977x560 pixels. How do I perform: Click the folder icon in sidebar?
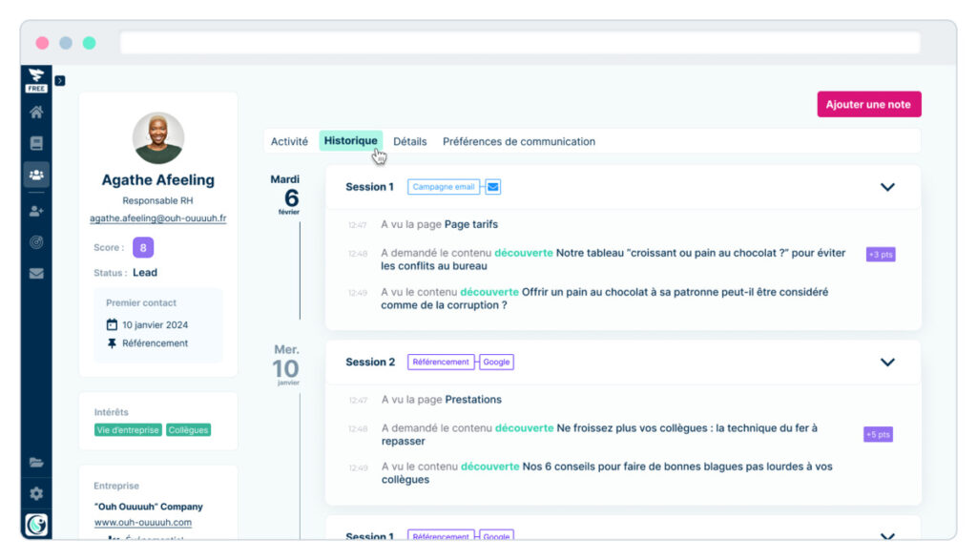click(x=36, y=463)
